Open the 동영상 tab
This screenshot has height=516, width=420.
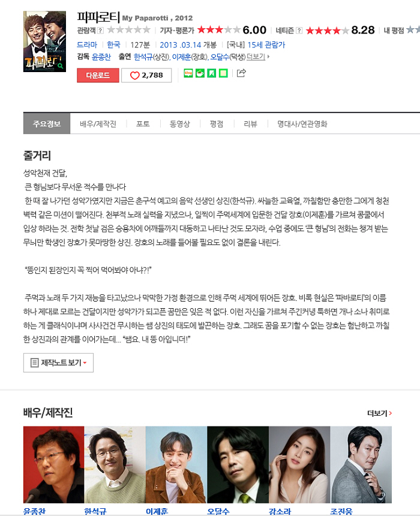click(180, 124)
